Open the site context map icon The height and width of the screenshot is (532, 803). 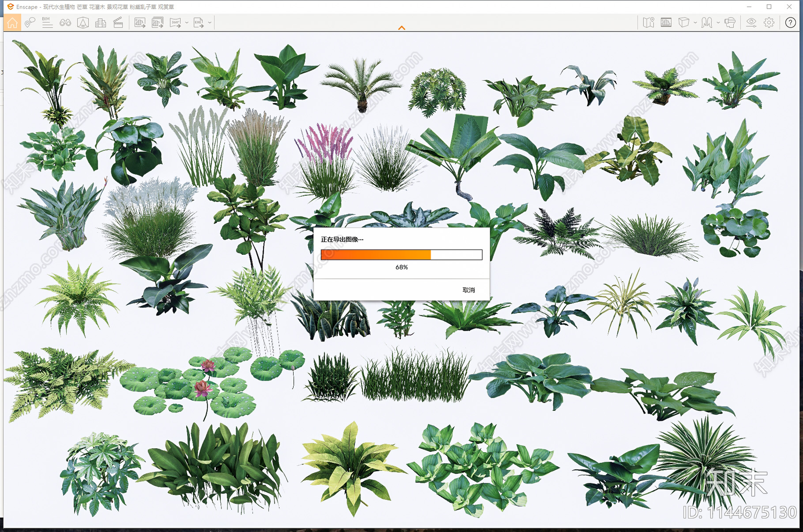(x=648, y=23)
